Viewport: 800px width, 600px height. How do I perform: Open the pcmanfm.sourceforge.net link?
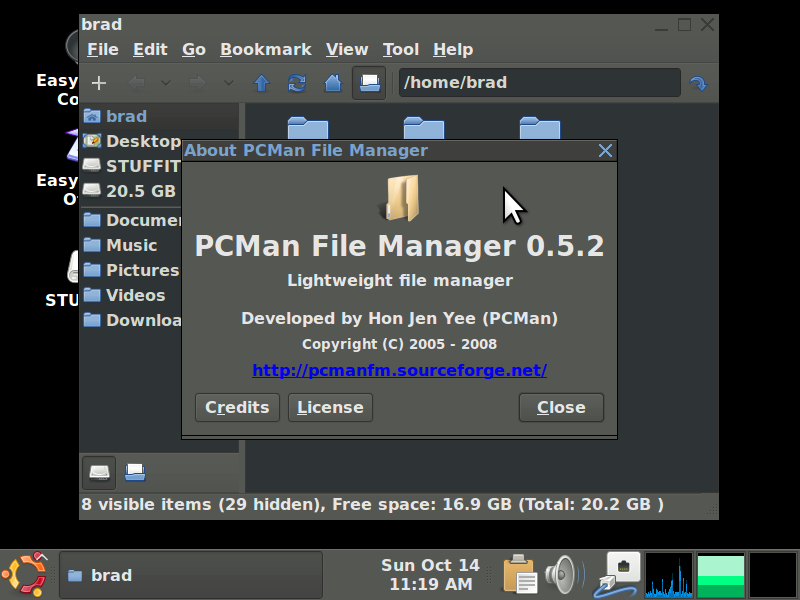(x=399, y=370)
